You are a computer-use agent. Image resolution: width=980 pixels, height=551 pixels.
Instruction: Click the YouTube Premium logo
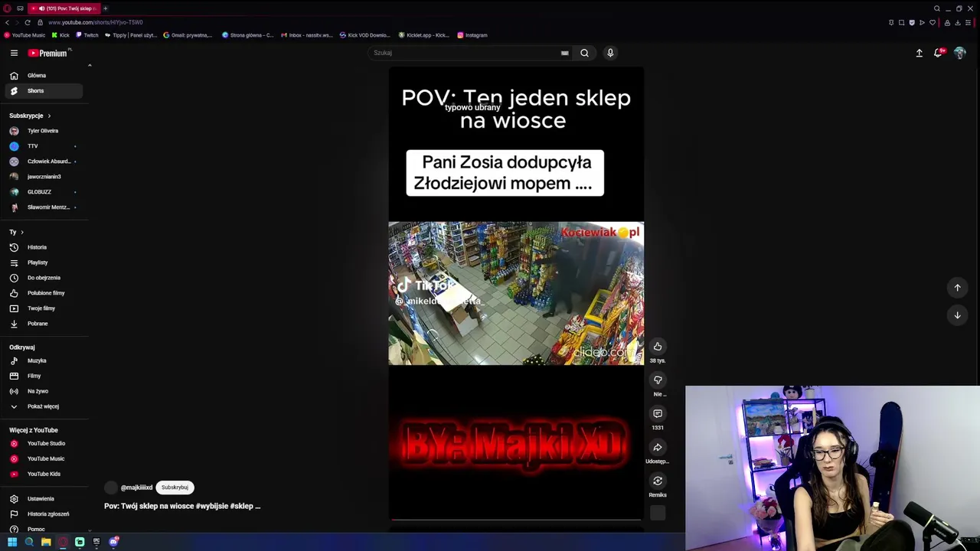click(48, 53)
